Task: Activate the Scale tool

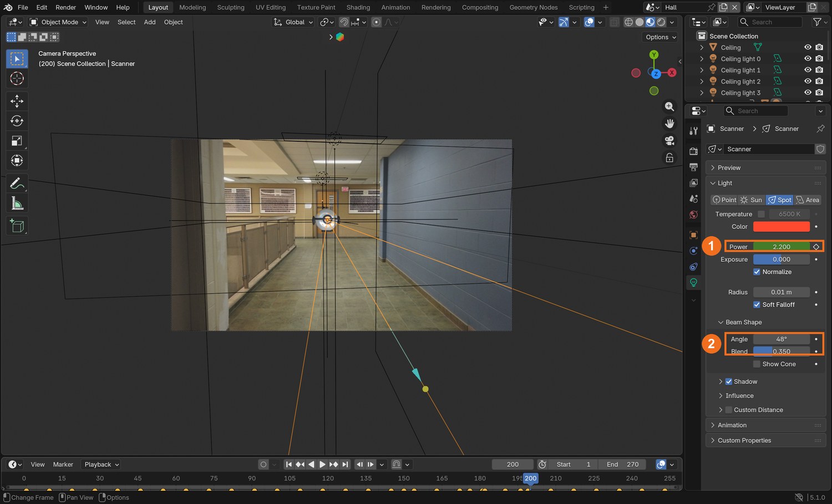Action: pos(17,141)
